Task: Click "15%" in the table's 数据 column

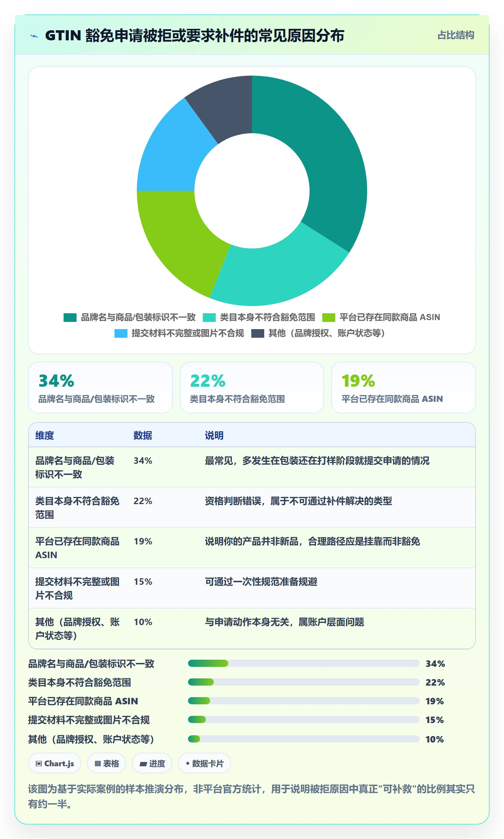Action: 143,582
